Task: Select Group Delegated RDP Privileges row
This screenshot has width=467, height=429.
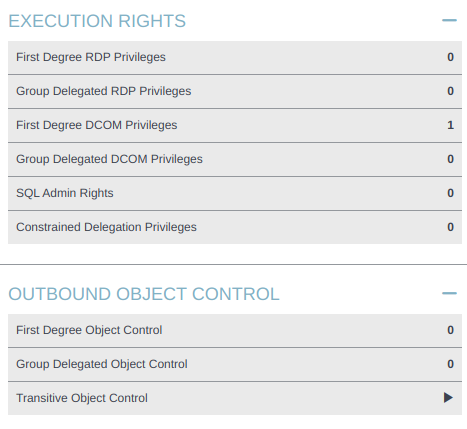Action: pyautogui.click(x=235, y=91)
